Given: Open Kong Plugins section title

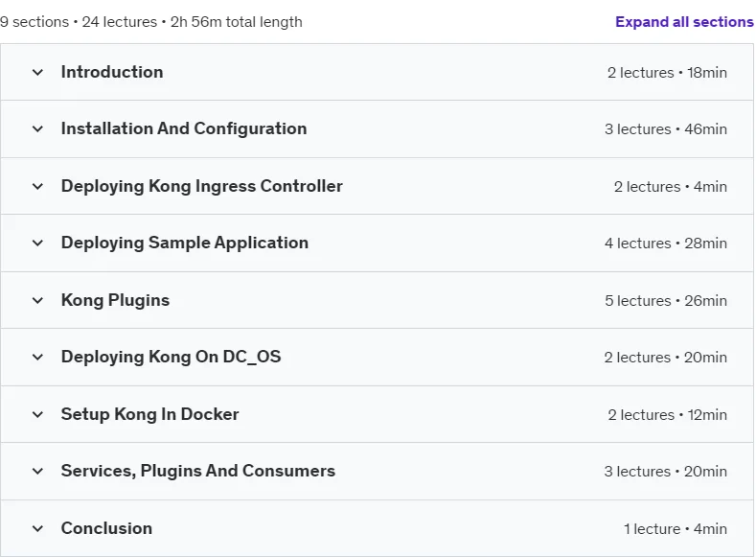Looking at the screenshot, I should [x=115, y=300].
